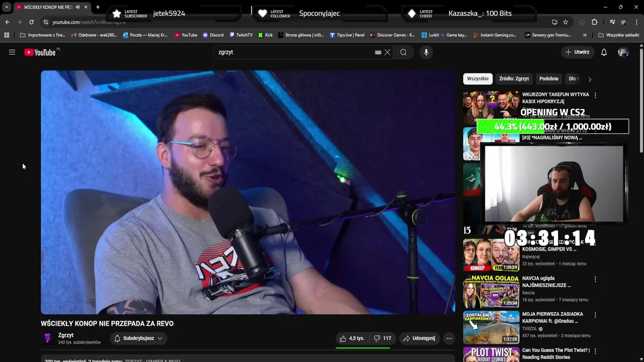
Task: Install app icon in address bar
Action: [x=554, y=22]
